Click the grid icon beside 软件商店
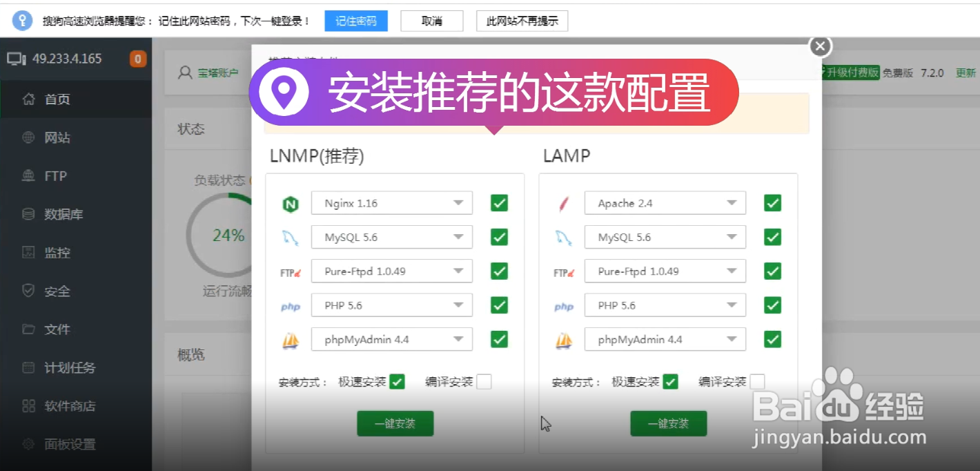The image size is (980, 471). [28, 405]
